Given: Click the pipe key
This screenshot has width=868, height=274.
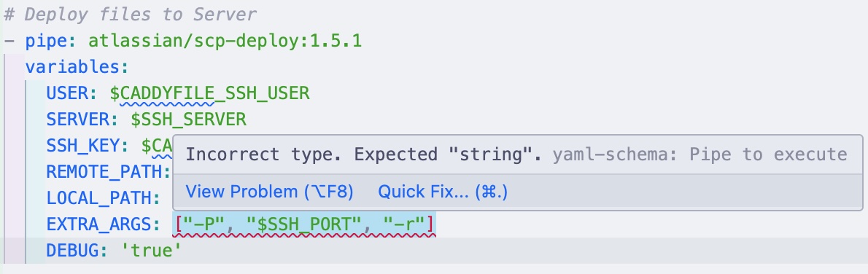Looking at the screenshot, I should coord(46,41).
